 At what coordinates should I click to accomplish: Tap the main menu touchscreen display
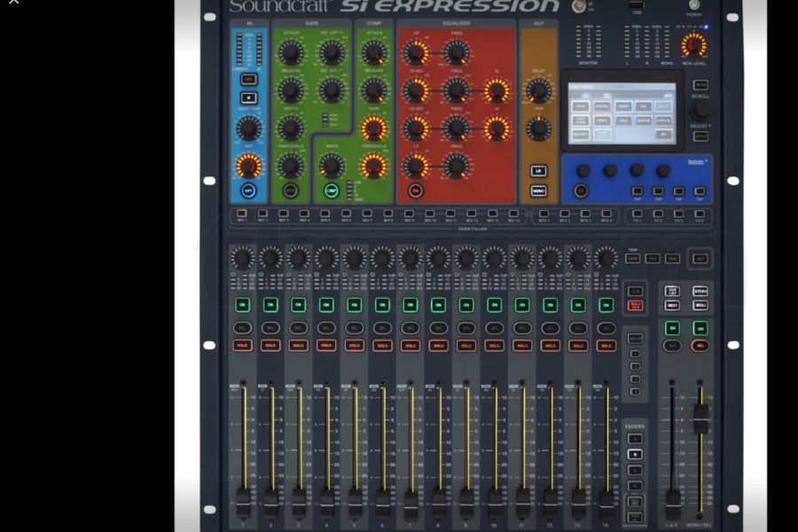click(x=621, y=111)
